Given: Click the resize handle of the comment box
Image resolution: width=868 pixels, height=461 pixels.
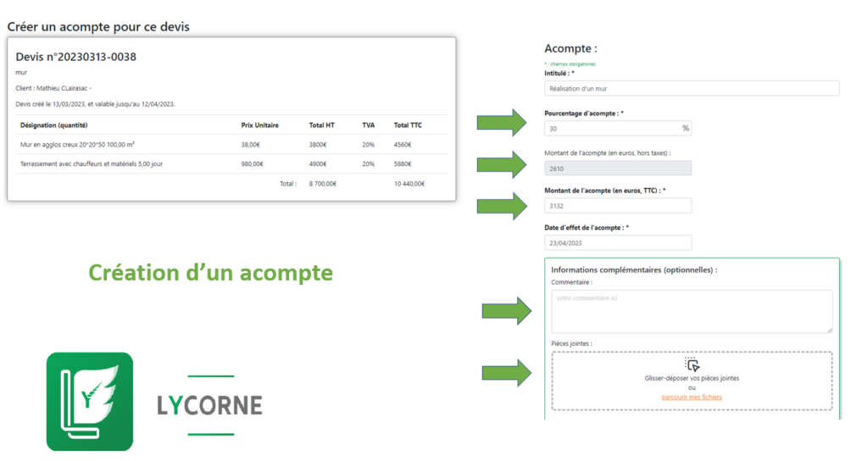Looking at the screenshot, I should click(x=829, y=330).
